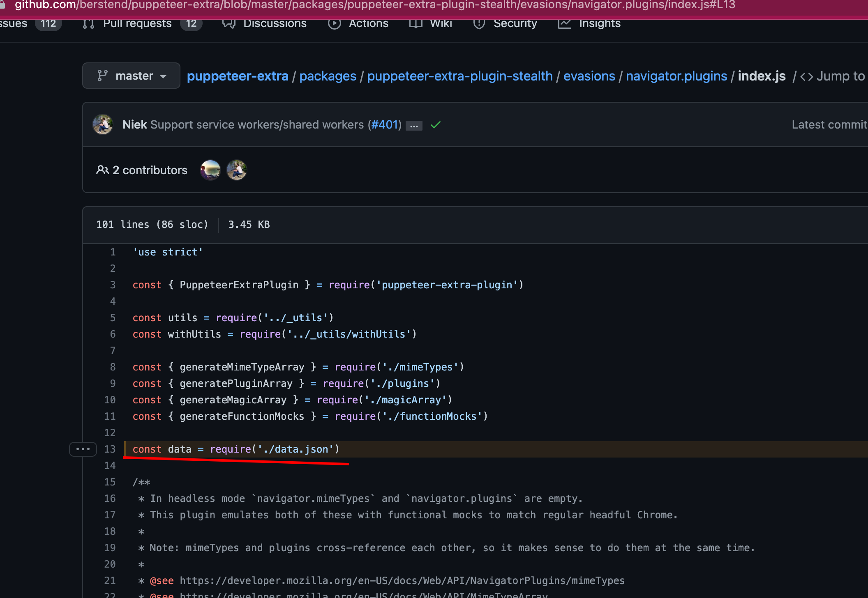Open line 13 options via ellipsis button

coord(83,449)
